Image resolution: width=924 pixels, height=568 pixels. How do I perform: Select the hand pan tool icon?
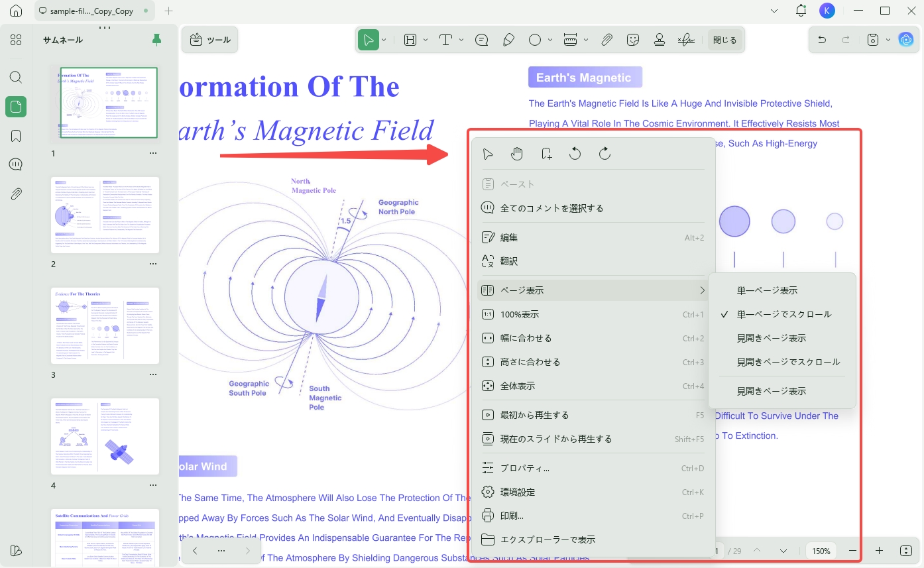click(x=517, y=154)
